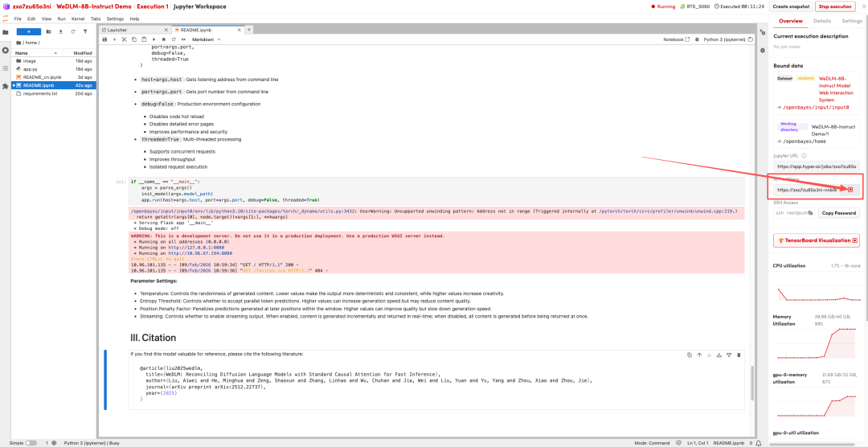Click the upload files icon
This screenshot has width=868, height=447.
tap(60, 31)
